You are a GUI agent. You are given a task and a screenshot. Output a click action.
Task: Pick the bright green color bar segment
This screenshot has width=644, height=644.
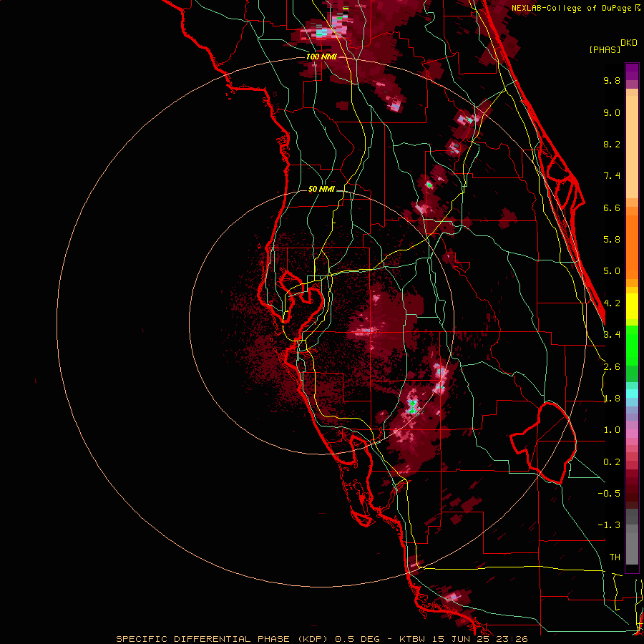(x=632, y=345)
